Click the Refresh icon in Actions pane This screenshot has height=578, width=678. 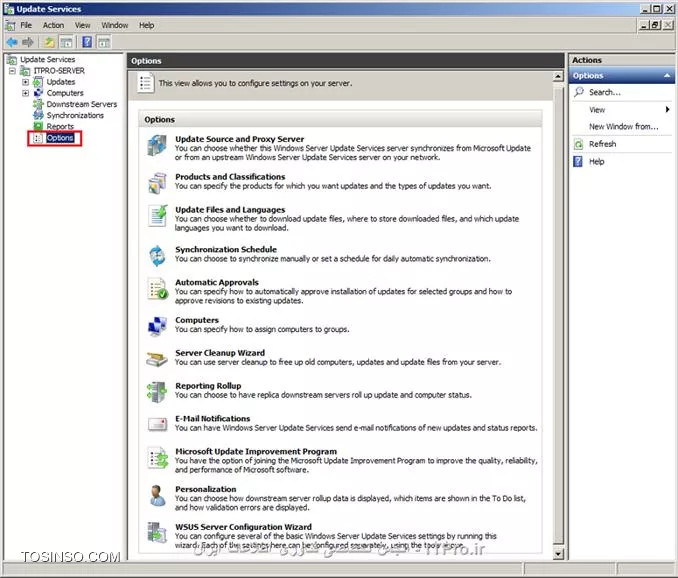point(578,144)
